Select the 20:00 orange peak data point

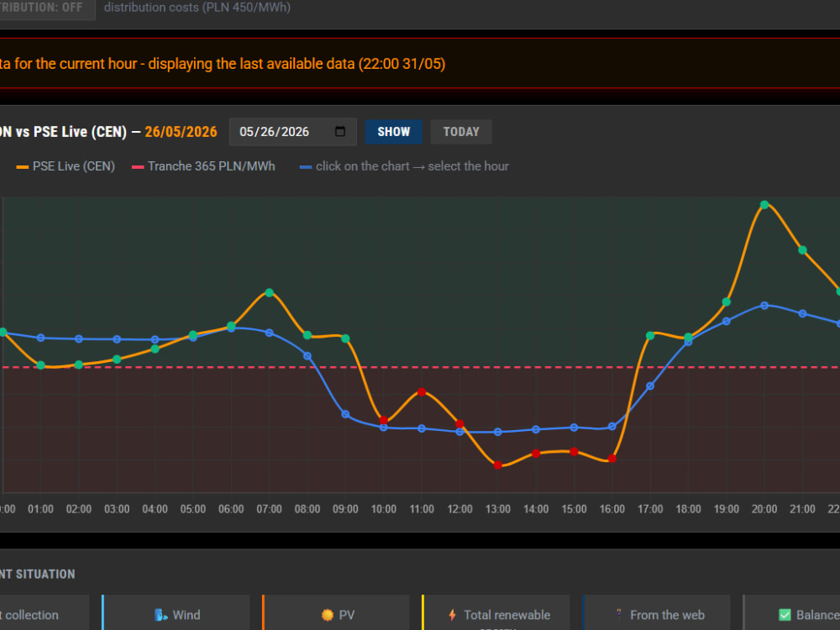tap(764, 205)
